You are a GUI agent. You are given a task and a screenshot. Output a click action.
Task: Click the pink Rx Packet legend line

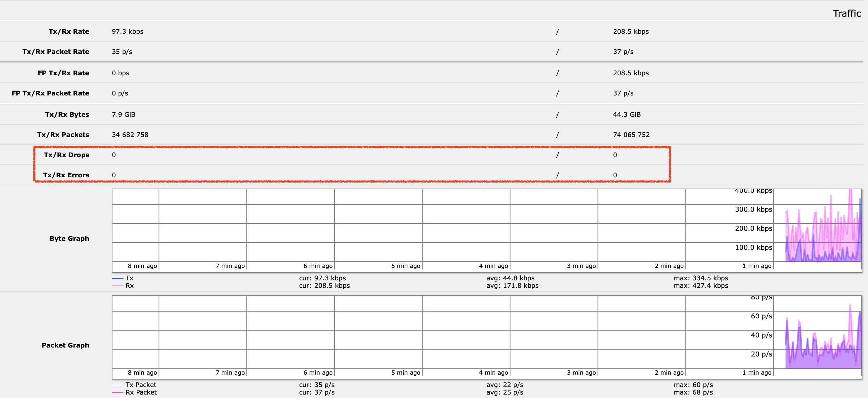[118, 392]
